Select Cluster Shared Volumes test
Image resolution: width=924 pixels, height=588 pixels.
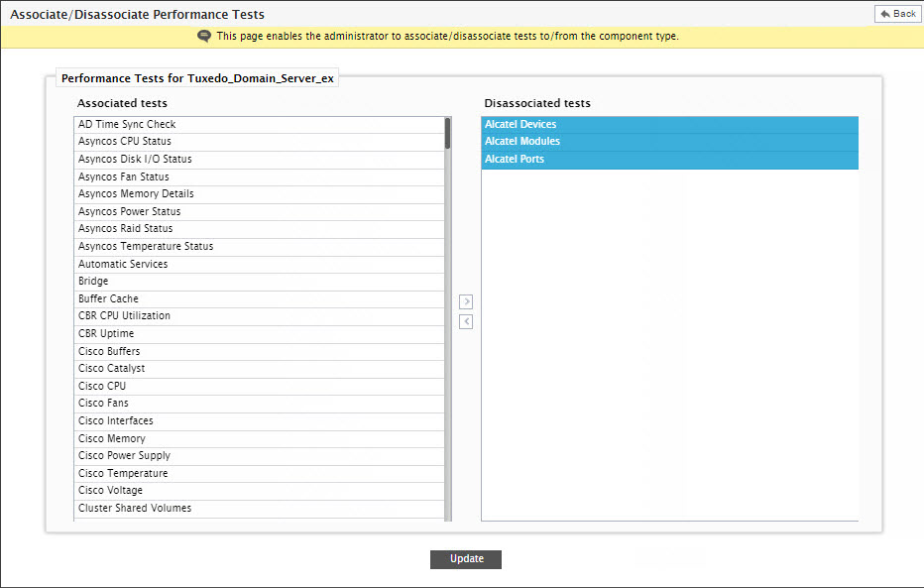tap(260, 508)
